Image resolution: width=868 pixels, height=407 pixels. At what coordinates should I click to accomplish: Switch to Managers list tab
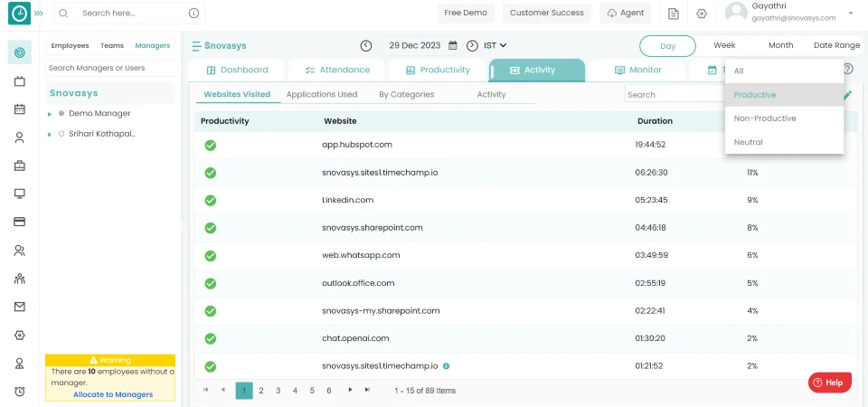152,45
